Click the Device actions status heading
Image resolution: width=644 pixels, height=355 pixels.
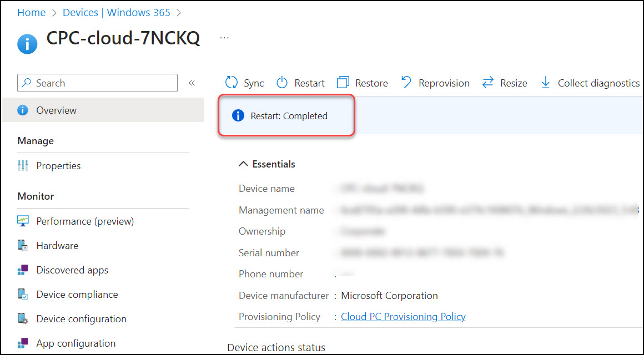[x=276, y=348]
